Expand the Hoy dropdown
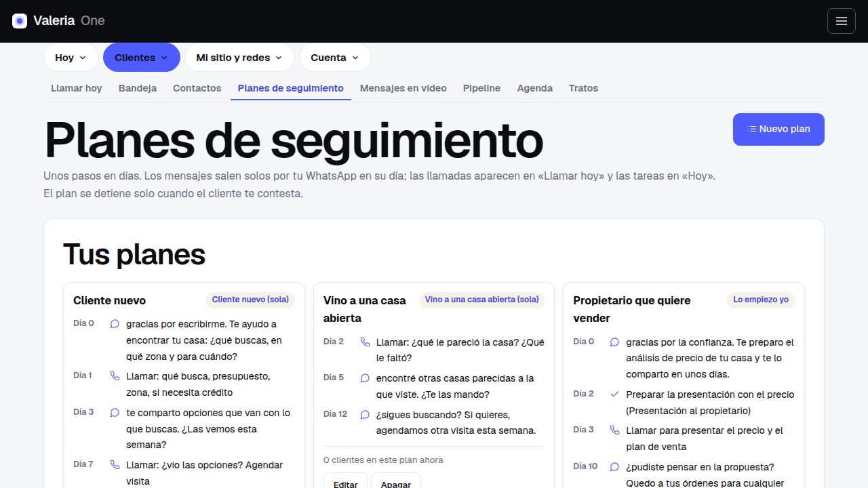Screen dimensions: 868x488 click(71, 58)
